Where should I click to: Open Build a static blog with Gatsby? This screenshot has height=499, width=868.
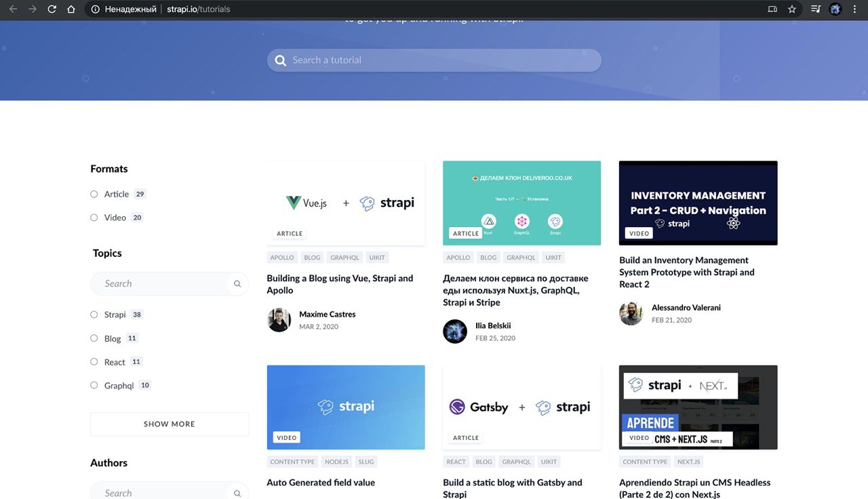(x=513, y=488)
